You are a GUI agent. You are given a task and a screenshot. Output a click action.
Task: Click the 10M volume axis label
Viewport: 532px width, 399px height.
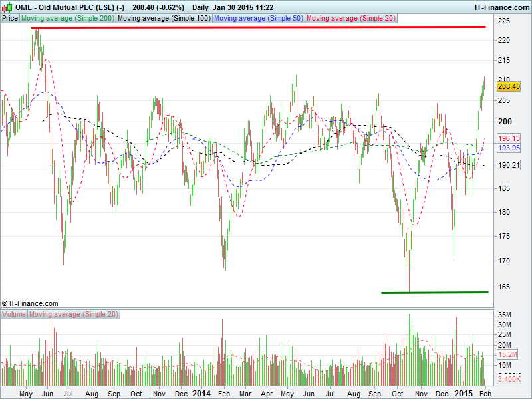505,365
